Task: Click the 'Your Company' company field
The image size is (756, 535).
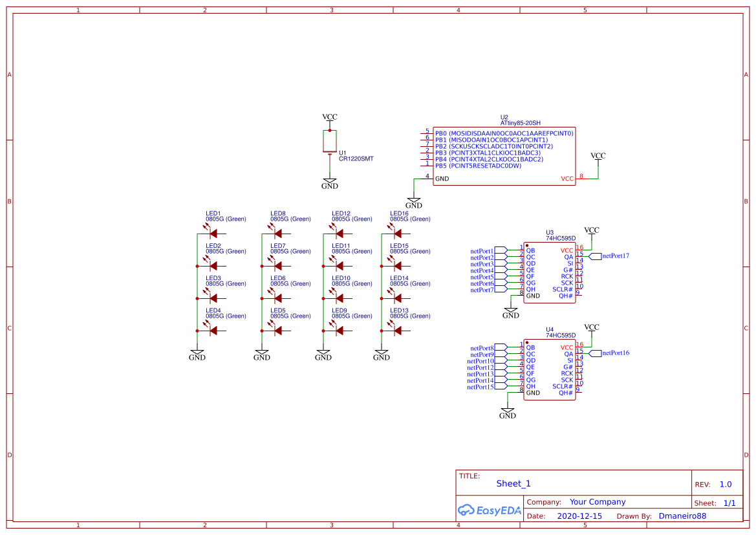Action: 598,502
